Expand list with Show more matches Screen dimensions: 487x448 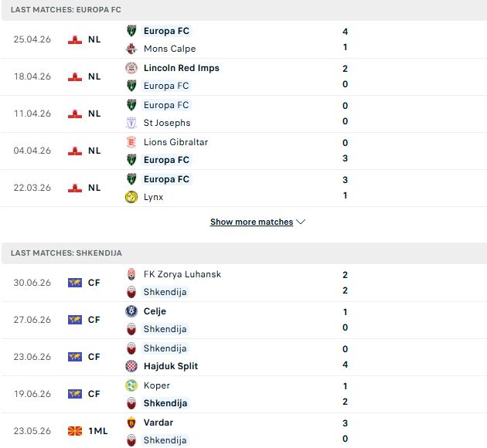point(251,222)
